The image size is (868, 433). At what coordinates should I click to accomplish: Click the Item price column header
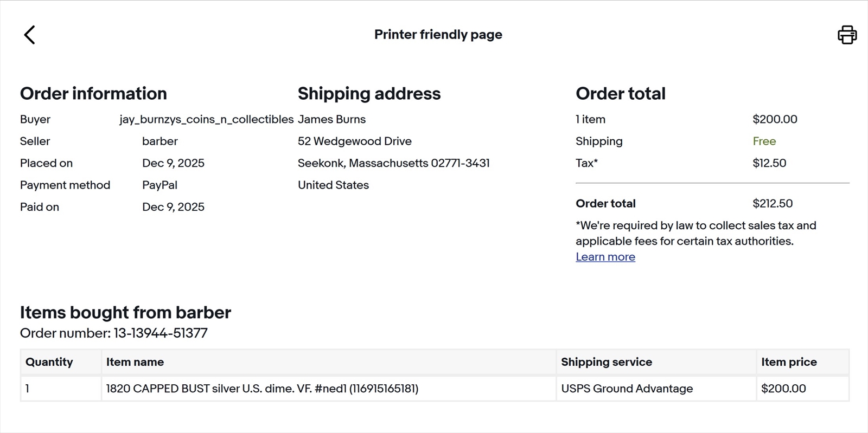(789, 362)
